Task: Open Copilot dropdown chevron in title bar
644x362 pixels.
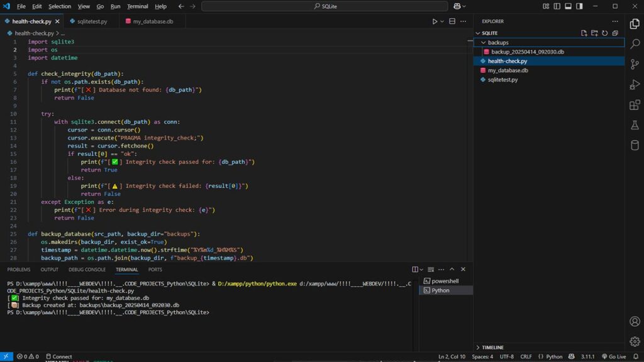Action: click(464, 6)
